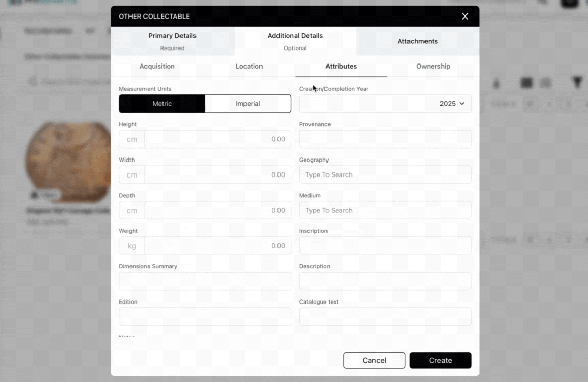The image size is (588, 382).
Task: Open the Medium search field
Action: (x=385, y=211)
